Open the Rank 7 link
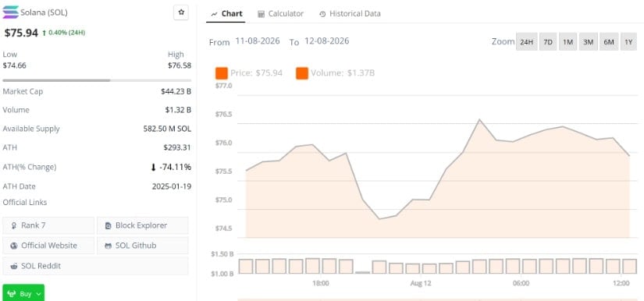Screen dimensions: 644x301 point(48,225)
